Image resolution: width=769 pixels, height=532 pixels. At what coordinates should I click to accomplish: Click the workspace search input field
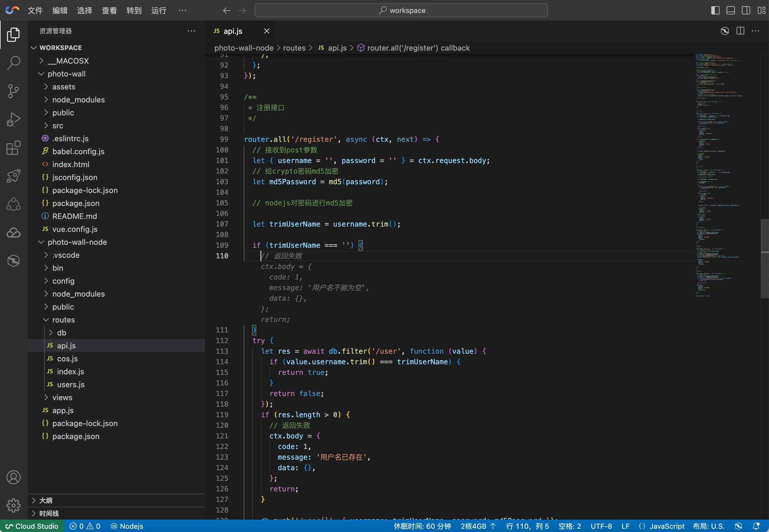tap(401, 10)
